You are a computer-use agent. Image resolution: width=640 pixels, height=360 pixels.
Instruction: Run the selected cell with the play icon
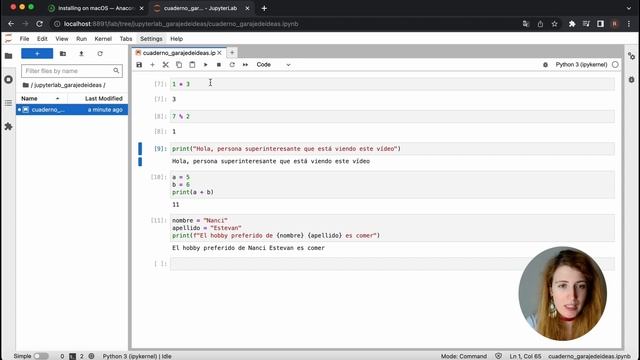(205, 64)
